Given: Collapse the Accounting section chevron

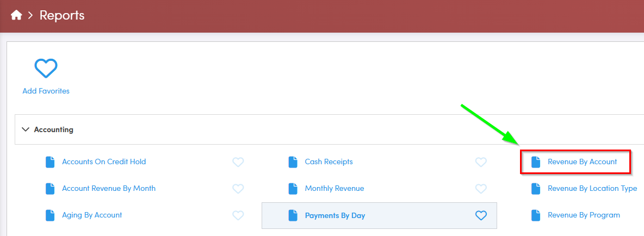Looking at the screenshot, I should click(25, 129).
